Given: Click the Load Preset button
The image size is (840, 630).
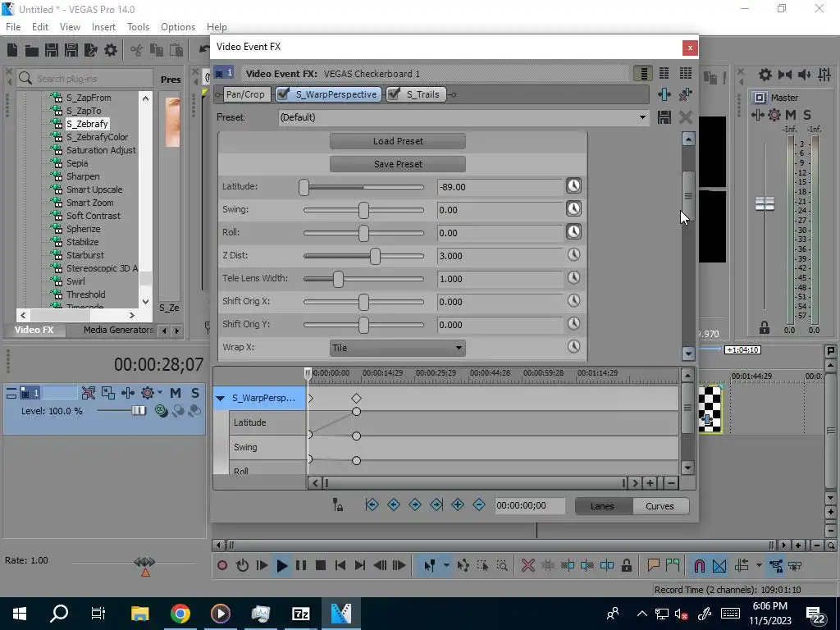Looking at the screenshot, I should [x=398, y=141].
